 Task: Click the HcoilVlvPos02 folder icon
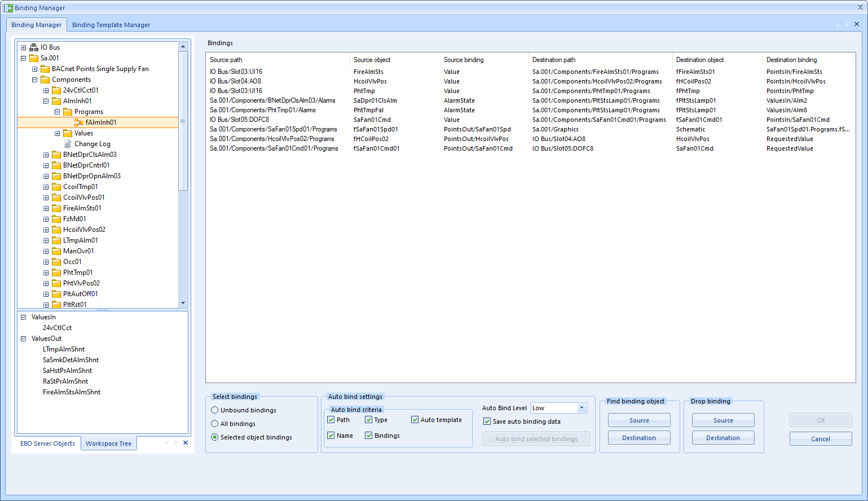[56, 230]
